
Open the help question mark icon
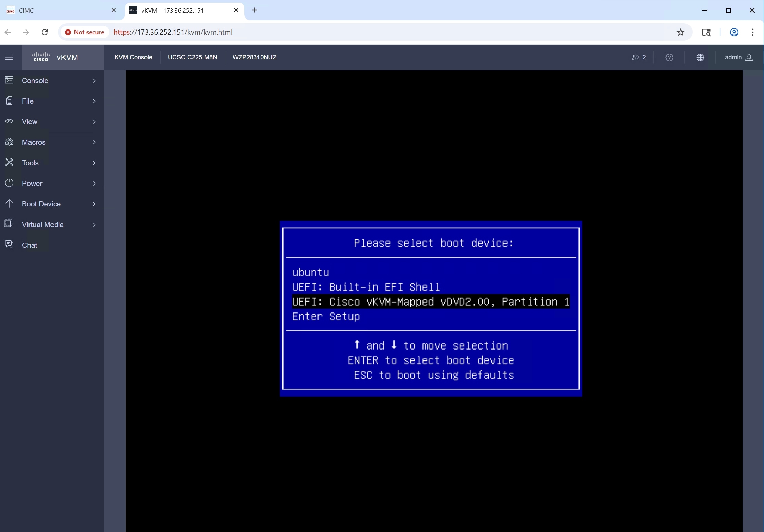[x=669, y=57]
